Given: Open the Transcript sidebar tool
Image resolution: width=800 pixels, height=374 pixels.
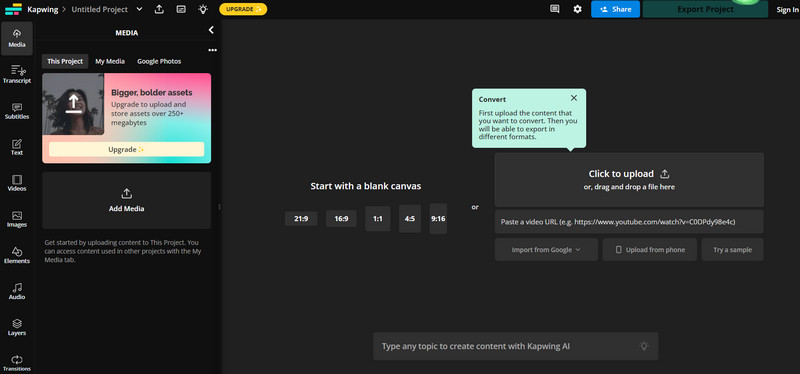Looking at the screenshot, I should coord(17,74).
